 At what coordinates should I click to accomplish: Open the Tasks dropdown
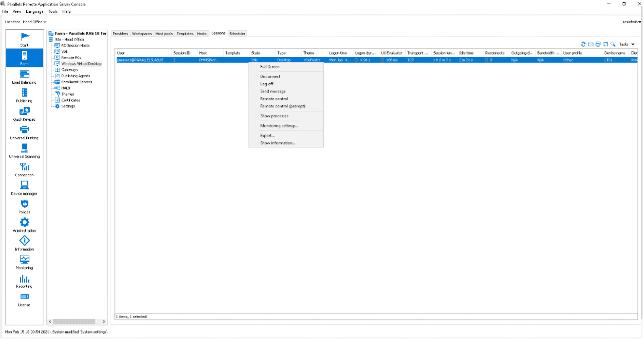pos(627,44)
